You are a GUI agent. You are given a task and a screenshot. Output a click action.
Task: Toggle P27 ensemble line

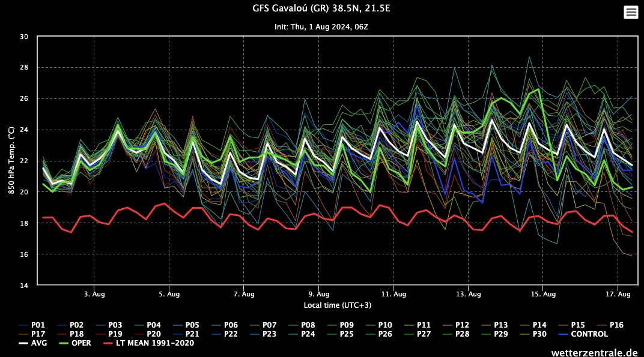pos(424,334)
